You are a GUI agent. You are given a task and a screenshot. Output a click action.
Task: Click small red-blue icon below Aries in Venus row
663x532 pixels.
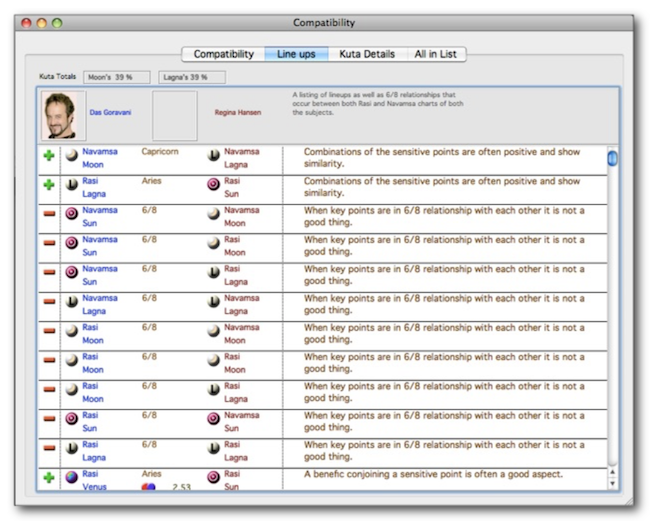[150, 487]
